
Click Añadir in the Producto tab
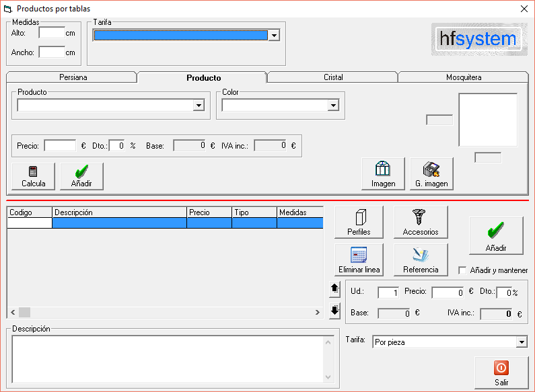81,176
